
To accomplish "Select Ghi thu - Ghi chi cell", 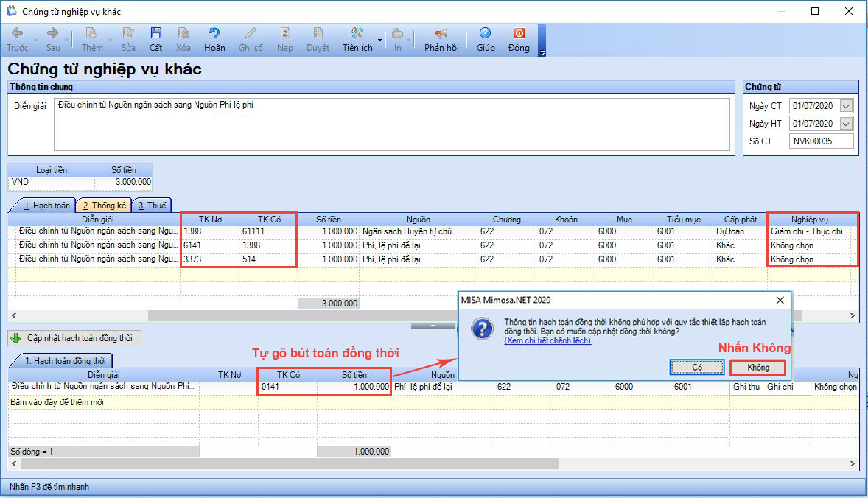I will click(x=770, y=387).
